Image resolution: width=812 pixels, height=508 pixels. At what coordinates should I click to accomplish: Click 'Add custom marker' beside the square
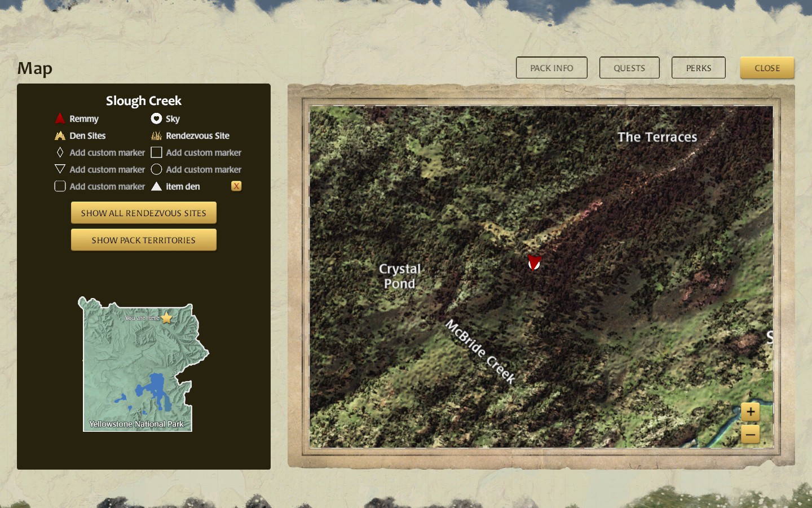pos(204,152)
